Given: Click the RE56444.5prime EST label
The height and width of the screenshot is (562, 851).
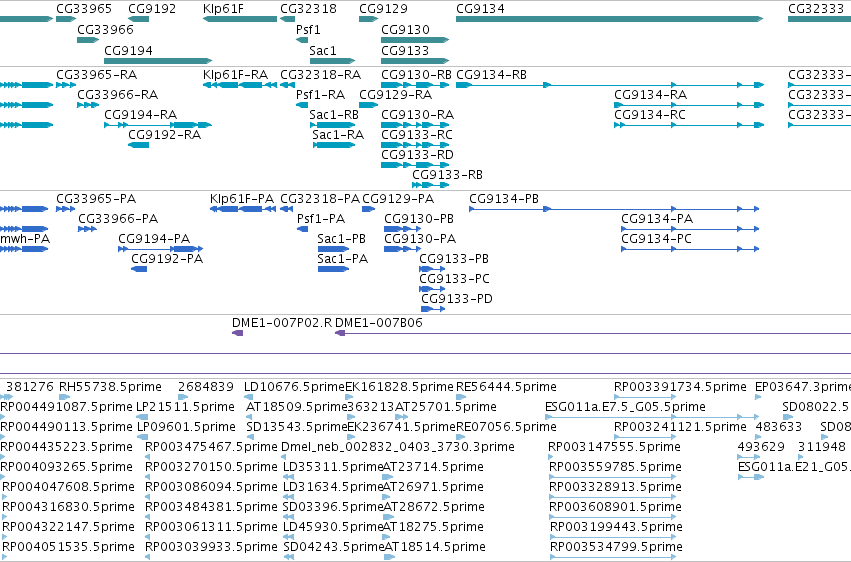Looking at the screenshot, I should (x=506, y=387).
